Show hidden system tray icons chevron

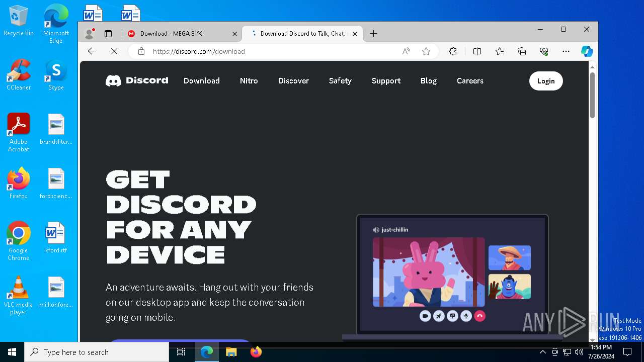tap(542, 352)
